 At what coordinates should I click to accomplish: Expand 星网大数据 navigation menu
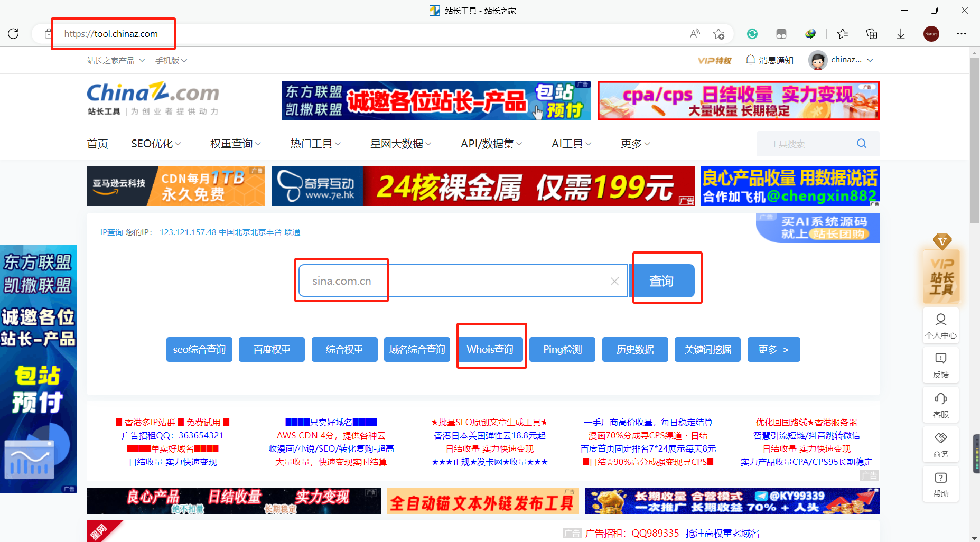(400, 144)
